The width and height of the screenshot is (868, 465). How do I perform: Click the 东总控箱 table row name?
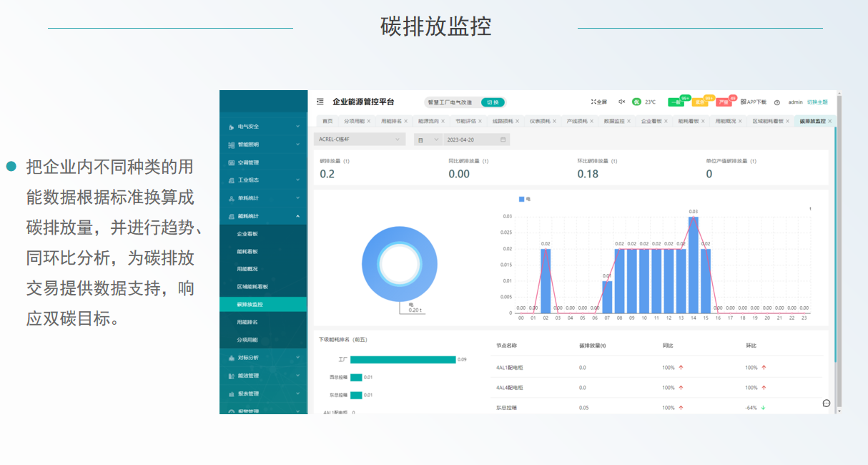(507, 408)
